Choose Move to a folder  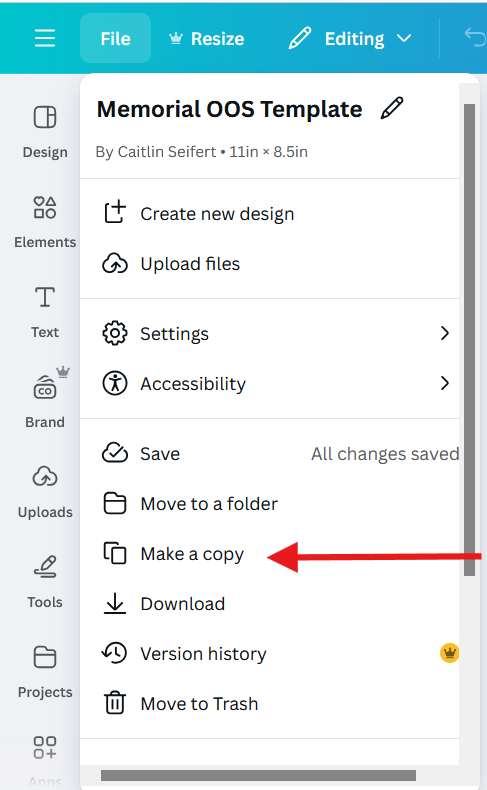pos(269,503)
